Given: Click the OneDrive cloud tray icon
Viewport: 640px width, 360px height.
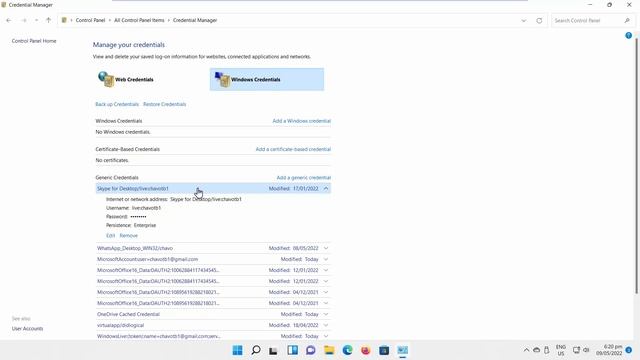Looking at the screenshot, I should (537, 350).
